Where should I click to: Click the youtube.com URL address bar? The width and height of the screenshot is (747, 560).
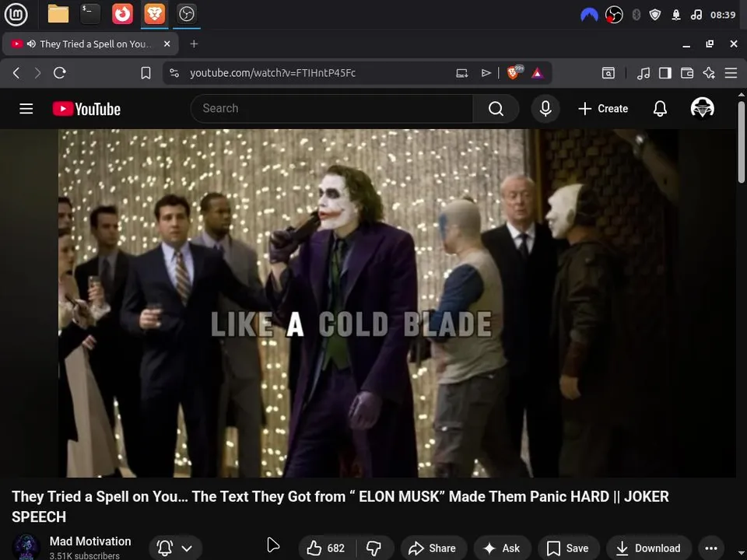click(272, 73)
